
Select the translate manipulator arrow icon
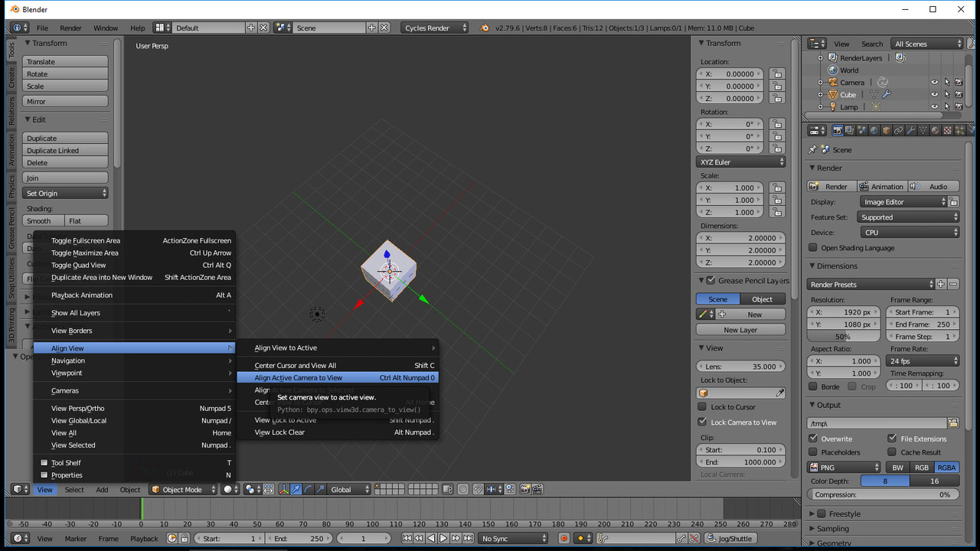[x=296, y=490]
